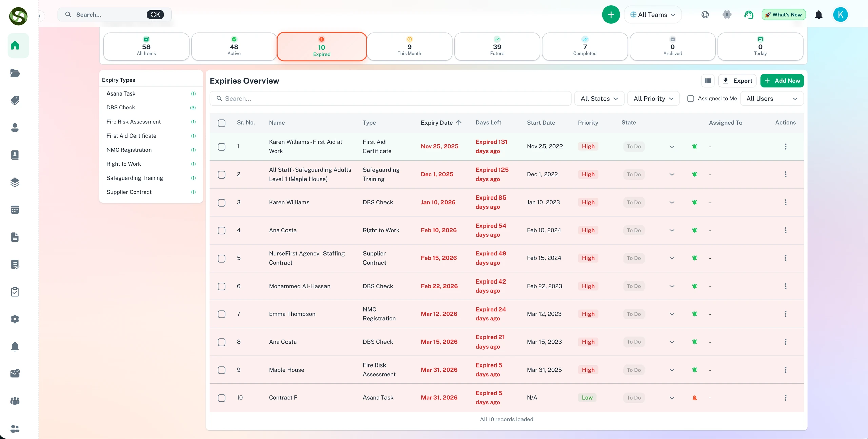
Task: Sort by Expiry Date column header
Action: 441,123
